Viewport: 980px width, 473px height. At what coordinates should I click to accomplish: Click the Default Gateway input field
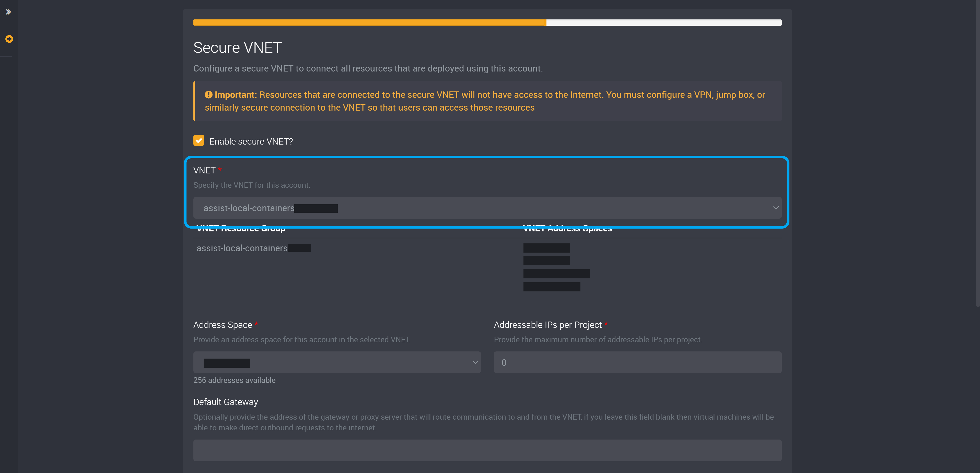coord(487,450)
